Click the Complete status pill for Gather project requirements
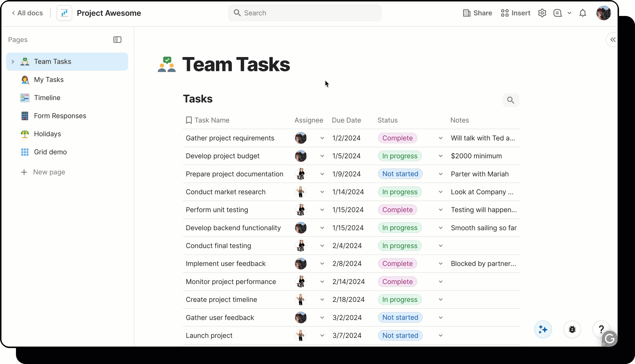Viewport: 635px width, 364px height. tap(397, 138)
